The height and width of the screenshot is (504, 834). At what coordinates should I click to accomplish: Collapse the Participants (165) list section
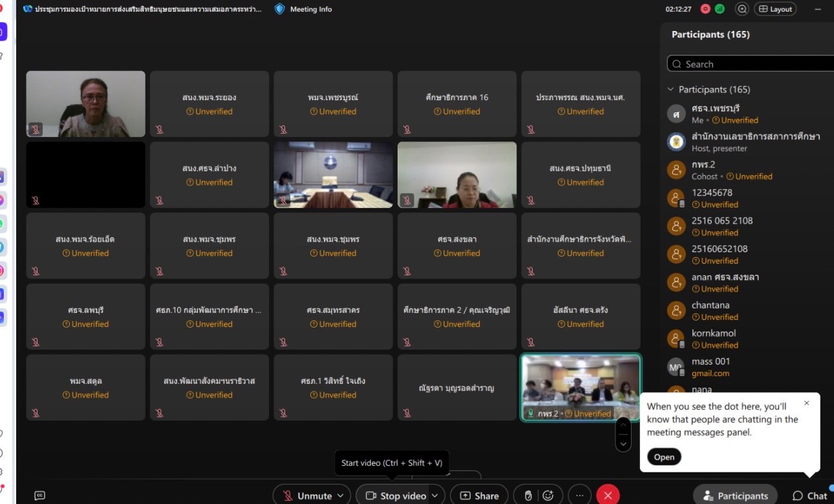coord(670,90)
